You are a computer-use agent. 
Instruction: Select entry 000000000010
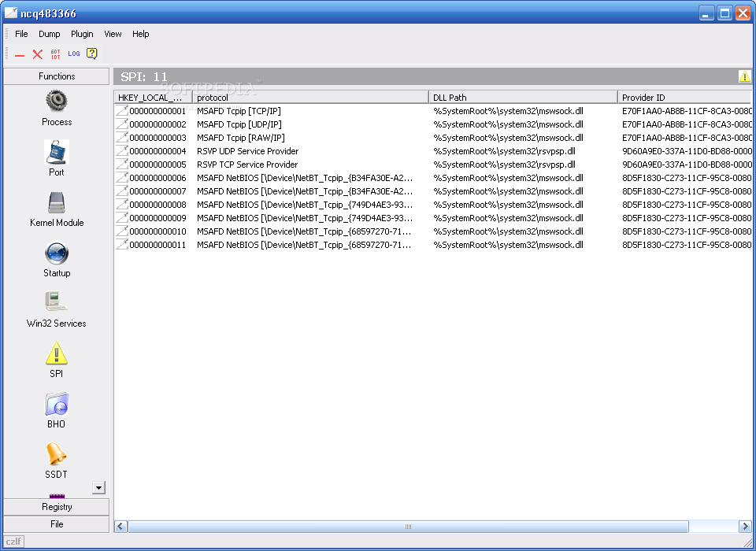point(433,231)
